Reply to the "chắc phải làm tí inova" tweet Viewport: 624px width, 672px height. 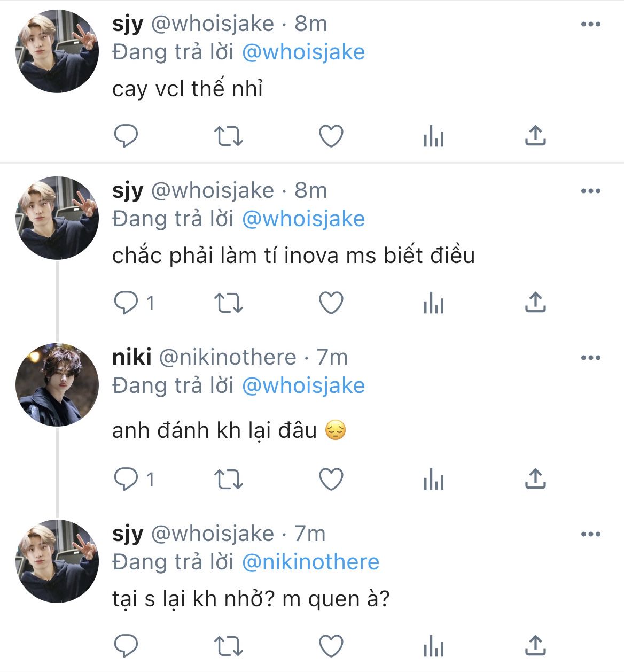click(x=126, y=303)
